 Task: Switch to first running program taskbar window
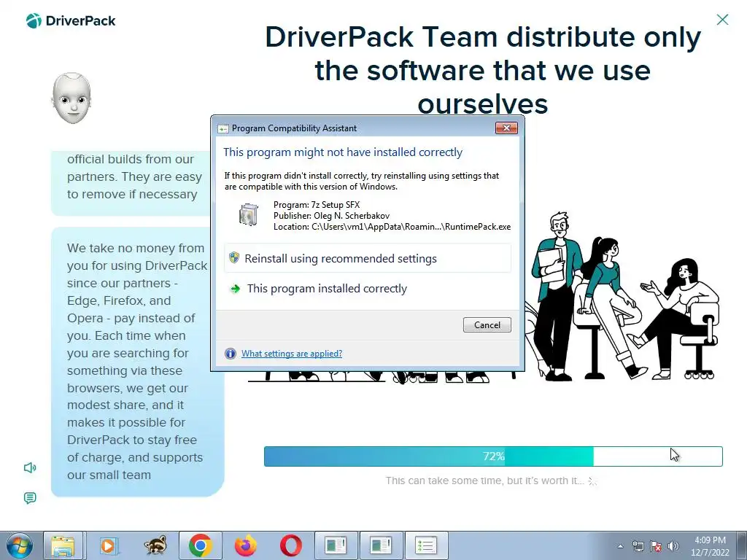(x=336, y=545)
